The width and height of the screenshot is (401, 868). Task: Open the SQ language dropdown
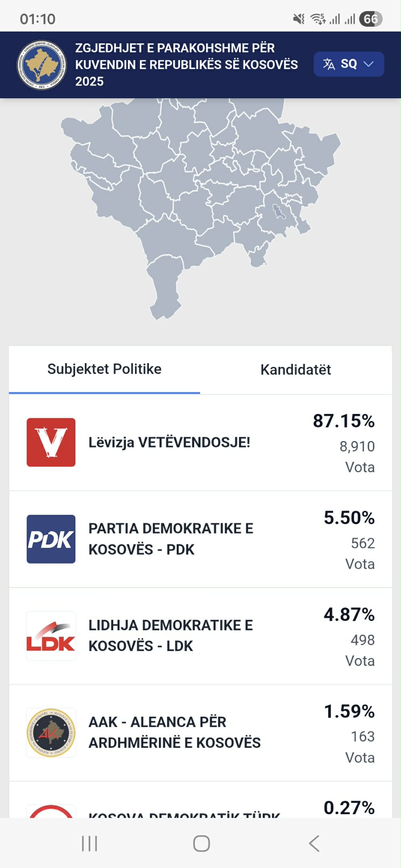click(348, 64)
